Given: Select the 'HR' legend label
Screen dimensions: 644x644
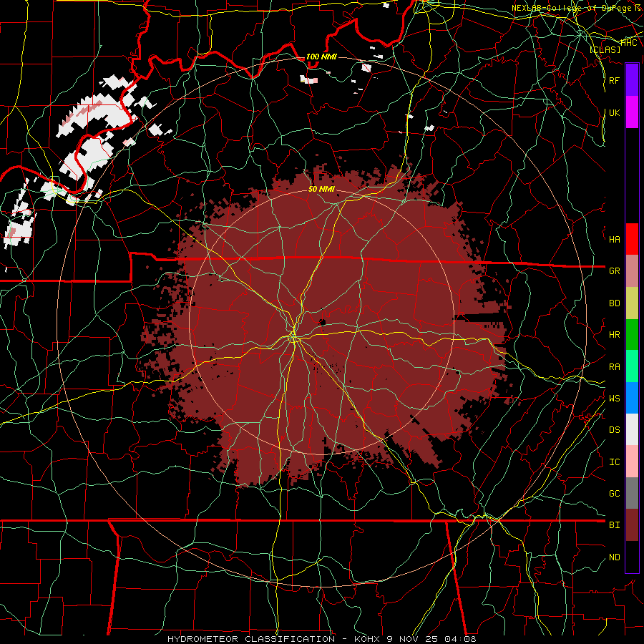Looking at the screenshot, I should tap(614, 334).
